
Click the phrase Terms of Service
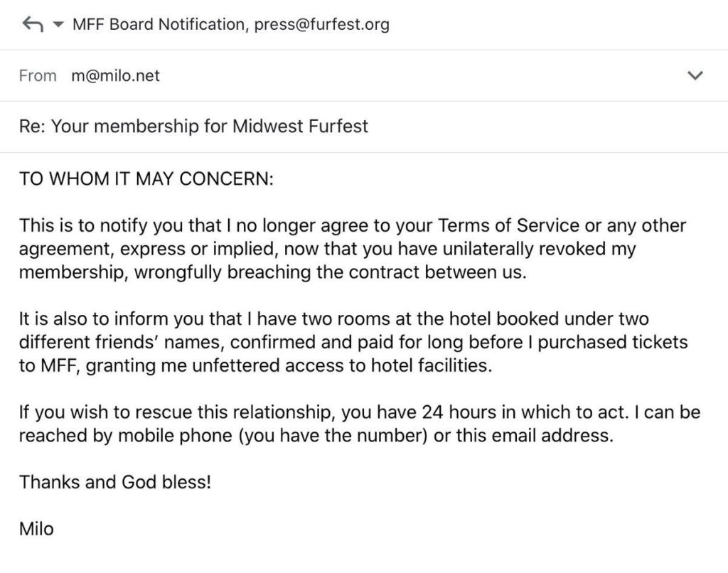coord(508,225)
